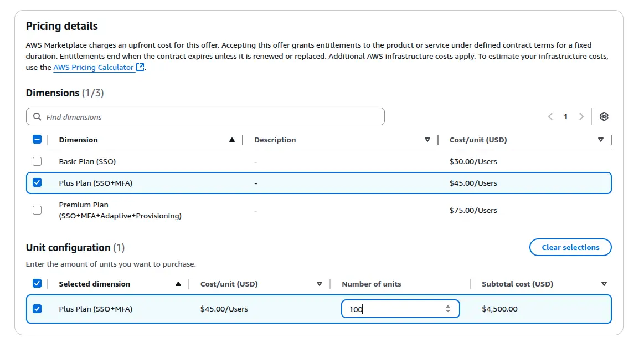Click the previous page chevron arrow
This screenshot has height=342, width=644.
coord(550,116)
